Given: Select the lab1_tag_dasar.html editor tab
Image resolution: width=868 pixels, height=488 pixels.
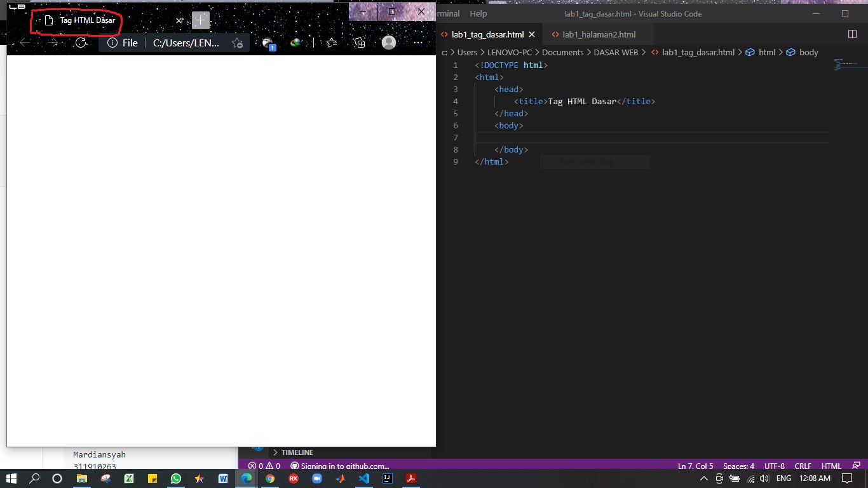Looking at the screenshot, I should point(487,34).
